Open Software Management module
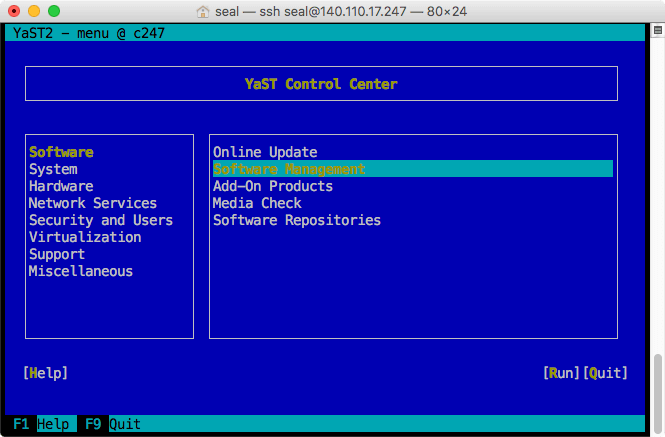 pyautogui.click(x=289, y=169)
